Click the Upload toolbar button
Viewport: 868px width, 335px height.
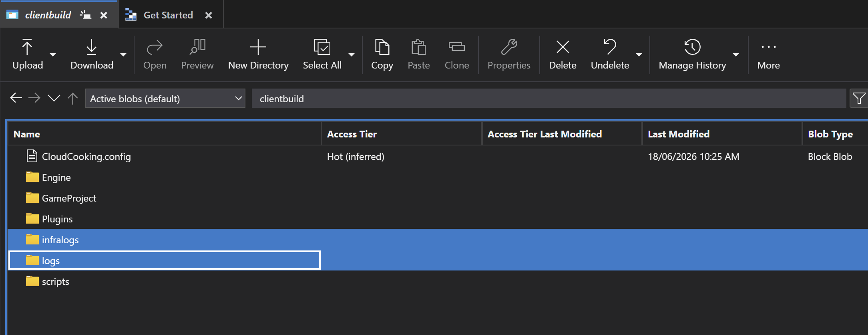[x=27, y=54]
